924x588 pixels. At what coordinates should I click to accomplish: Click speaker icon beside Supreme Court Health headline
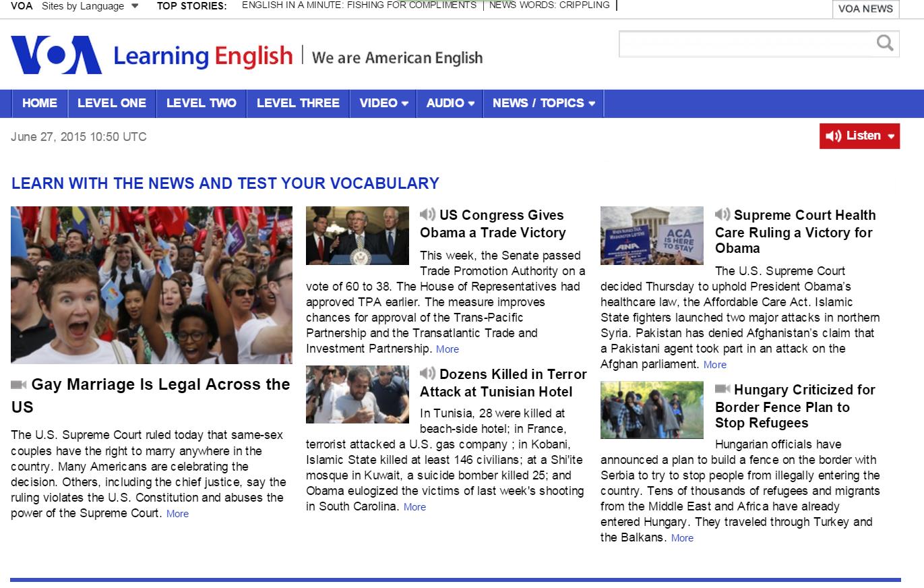[x=722, y=214]
